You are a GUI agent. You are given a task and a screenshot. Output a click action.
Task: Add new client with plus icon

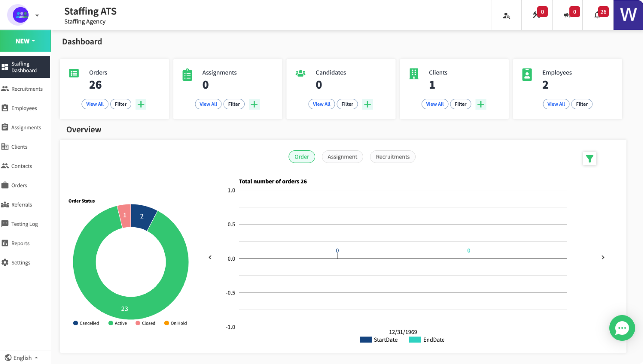click(x=480, y=104)
